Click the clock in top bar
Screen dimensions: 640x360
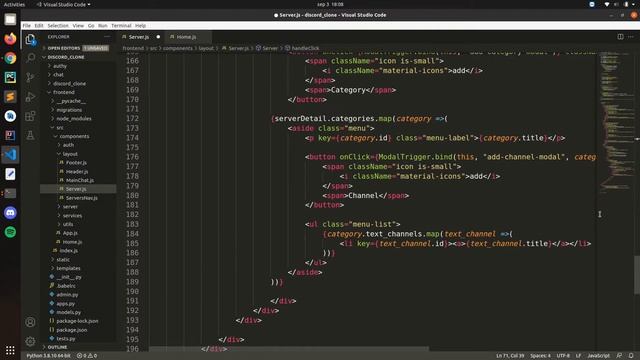330,4
